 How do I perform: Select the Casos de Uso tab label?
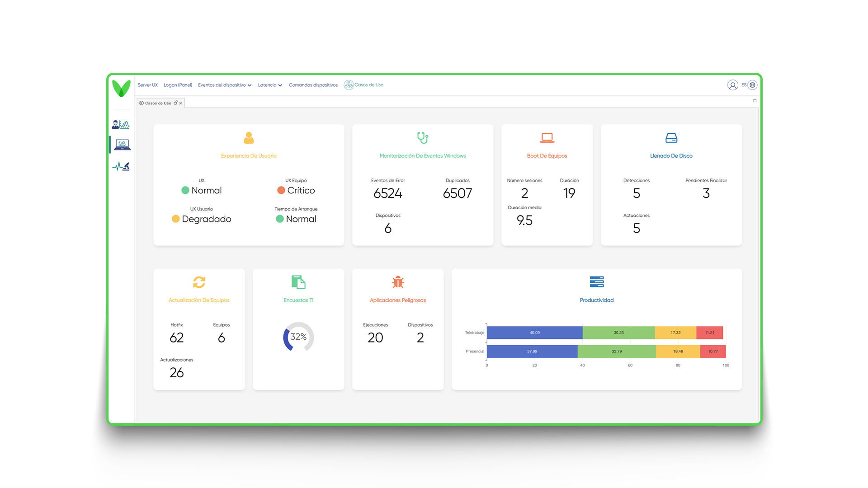click(x=158, y=103)
